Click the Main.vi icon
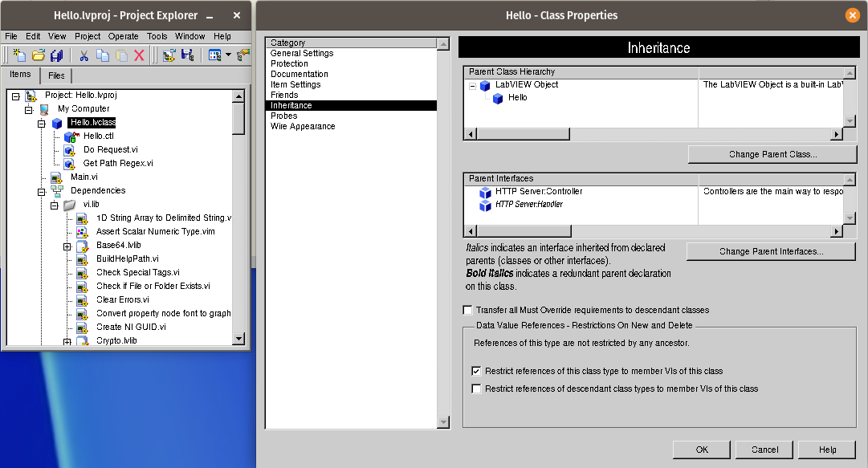Screen dimensions: 868x468 56,177
